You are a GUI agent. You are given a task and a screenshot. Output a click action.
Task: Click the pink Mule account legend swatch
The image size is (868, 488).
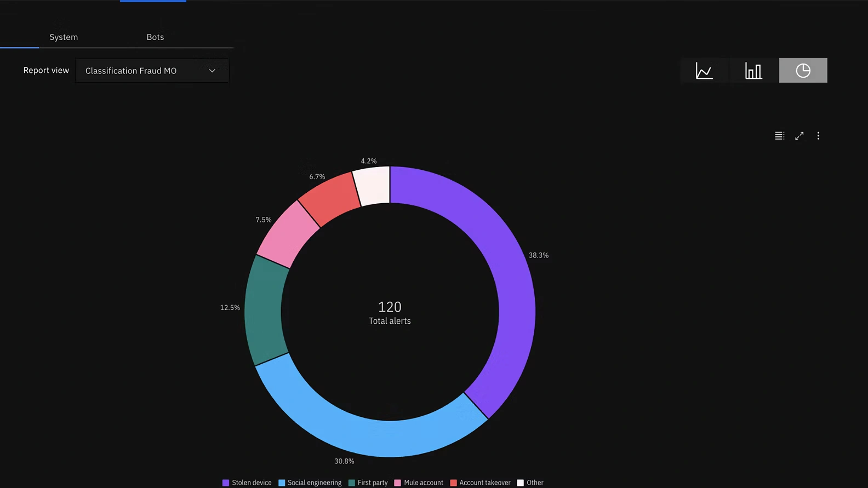click(x=398, y=483)
